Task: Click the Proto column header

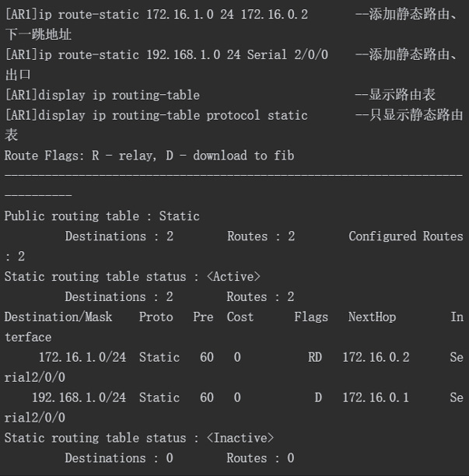Action: (156, 317)
